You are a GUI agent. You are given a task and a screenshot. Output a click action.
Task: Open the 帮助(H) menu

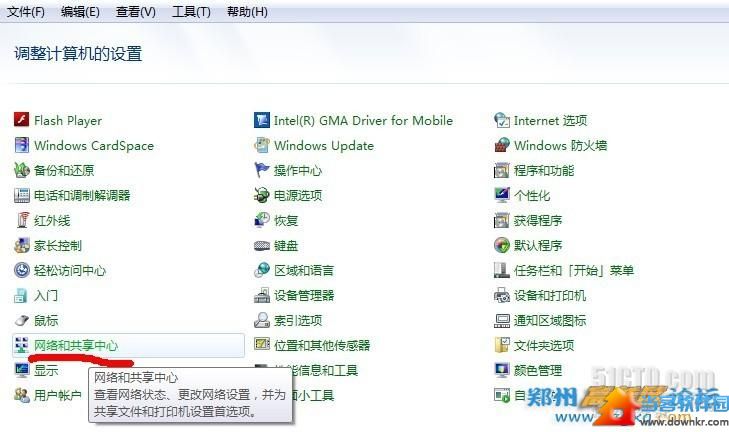click(x=247, y=11)
